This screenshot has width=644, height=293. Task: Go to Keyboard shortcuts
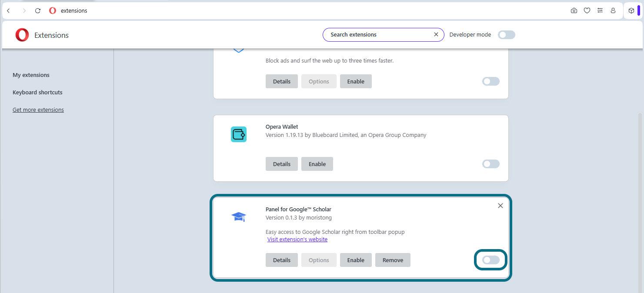coord(37,93)
